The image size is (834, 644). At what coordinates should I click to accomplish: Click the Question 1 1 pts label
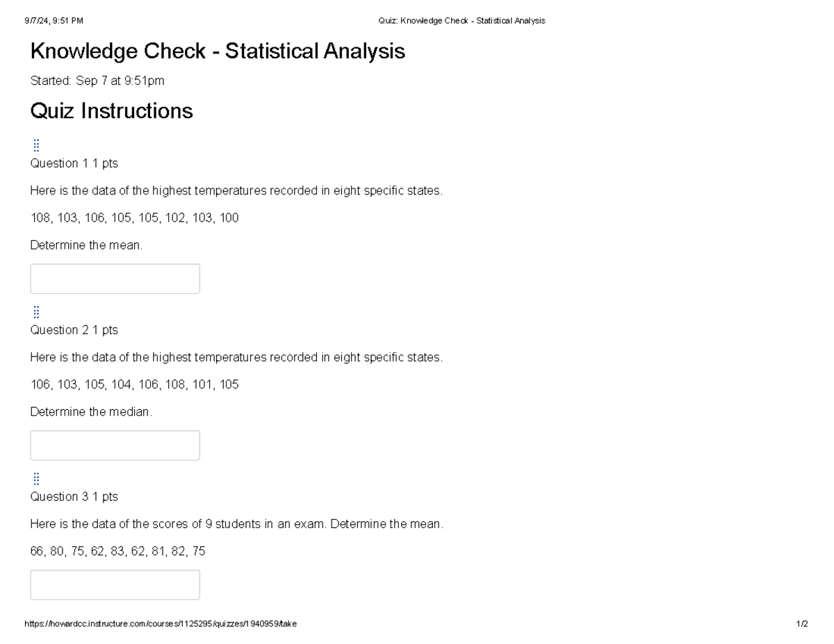point(74,163)
